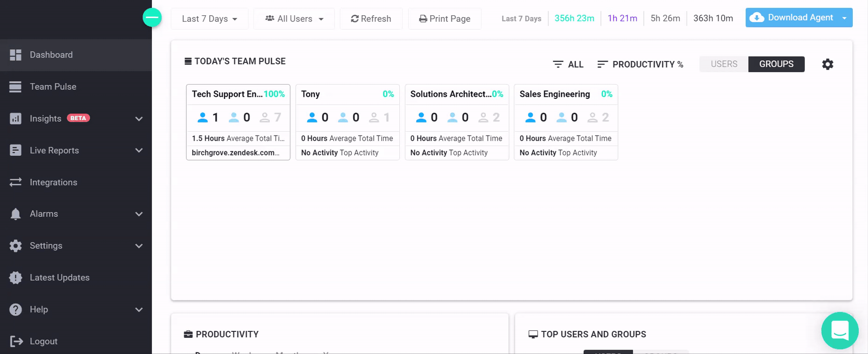Open the Tech Support group card
This screenshot has width=868, height=354.
pyautogui.click(x=238, y=122)
